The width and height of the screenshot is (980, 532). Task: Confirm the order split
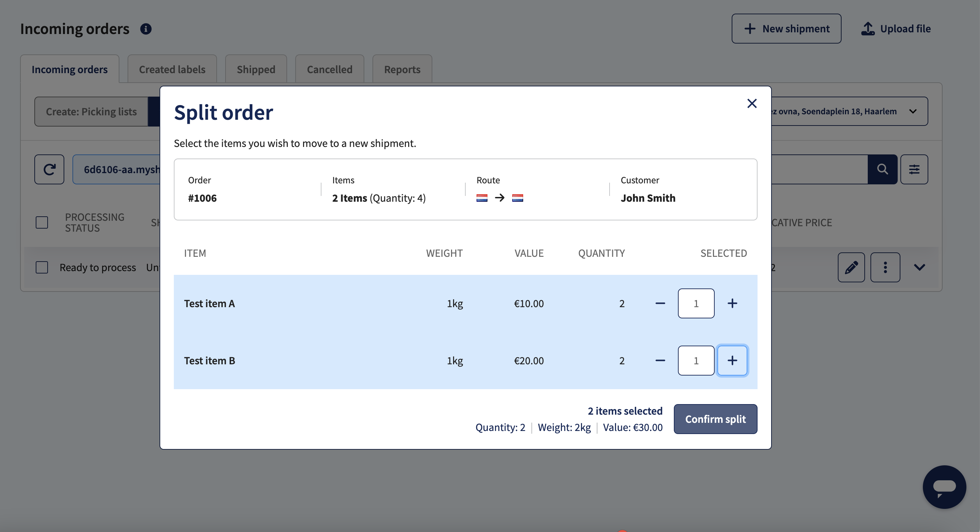pos(715,419)
